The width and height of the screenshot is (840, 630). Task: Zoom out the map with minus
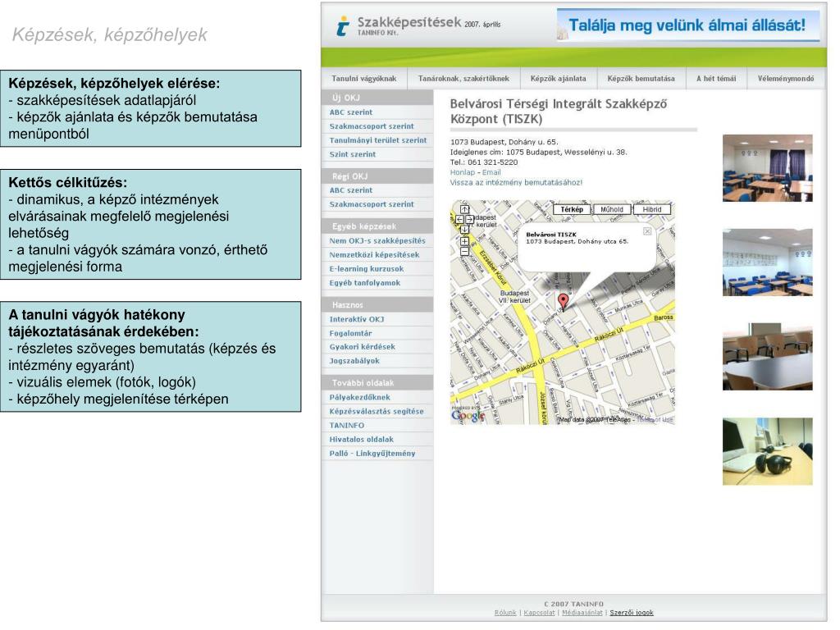point(464,251)
